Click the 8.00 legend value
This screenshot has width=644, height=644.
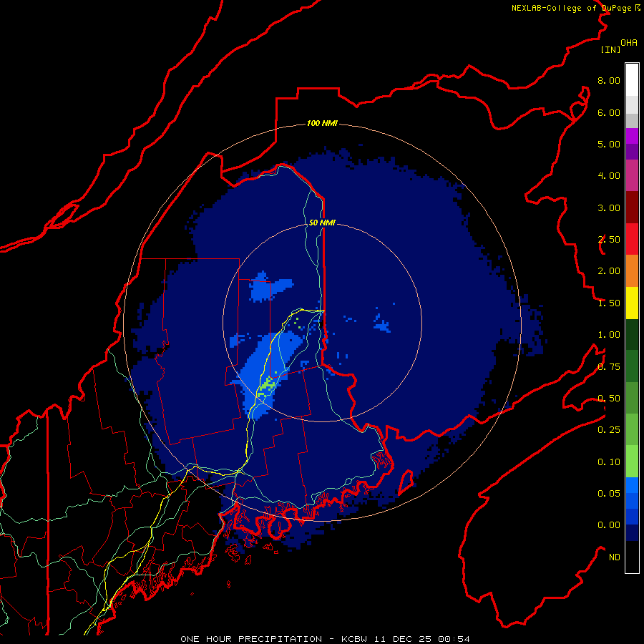tap(609, 80)
